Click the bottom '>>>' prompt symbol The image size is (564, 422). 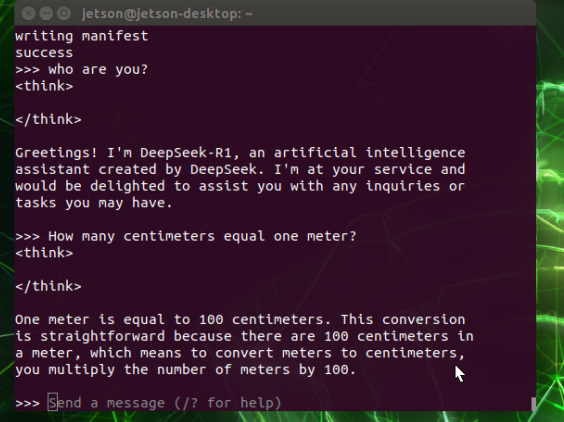[x=27, y=403]
